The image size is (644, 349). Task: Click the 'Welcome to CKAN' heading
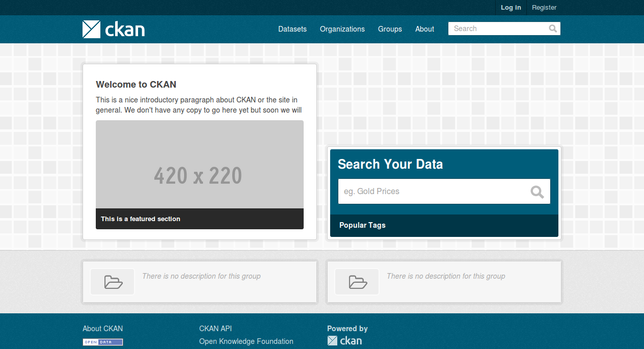point(136,85)
